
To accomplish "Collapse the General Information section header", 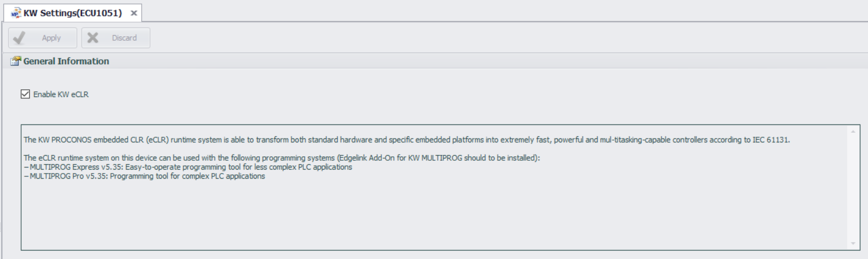I will [434, 61].
